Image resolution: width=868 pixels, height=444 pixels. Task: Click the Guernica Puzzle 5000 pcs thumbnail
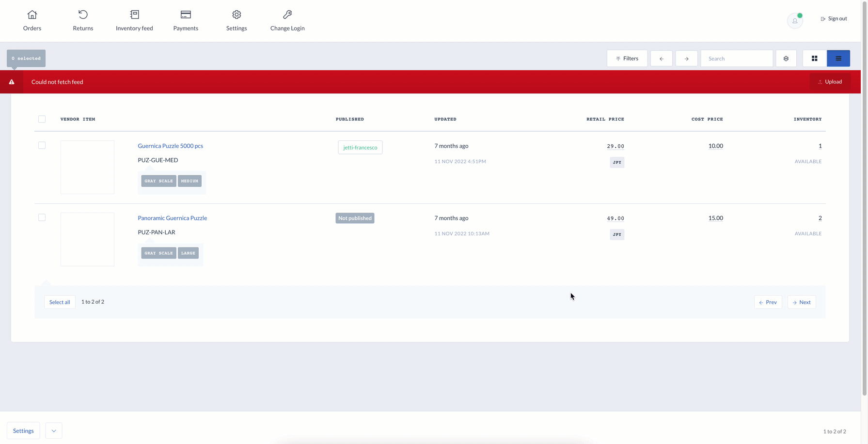coord(87,167)
